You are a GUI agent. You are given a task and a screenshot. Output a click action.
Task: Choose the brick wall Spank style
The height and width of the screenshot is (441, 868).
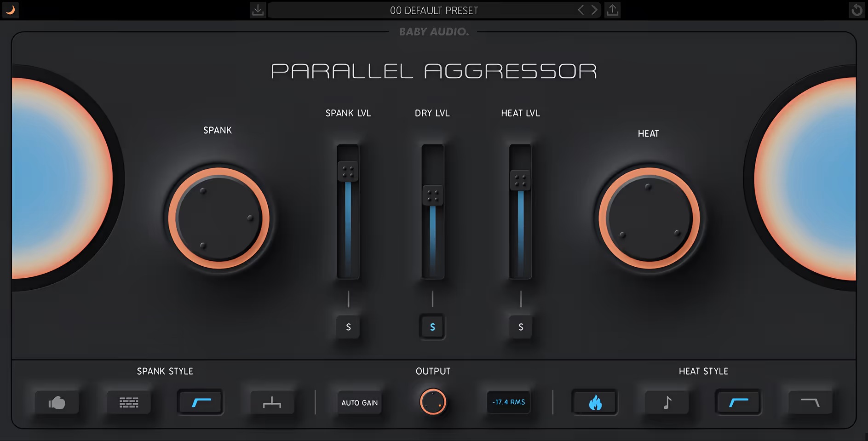coord(129,402)
